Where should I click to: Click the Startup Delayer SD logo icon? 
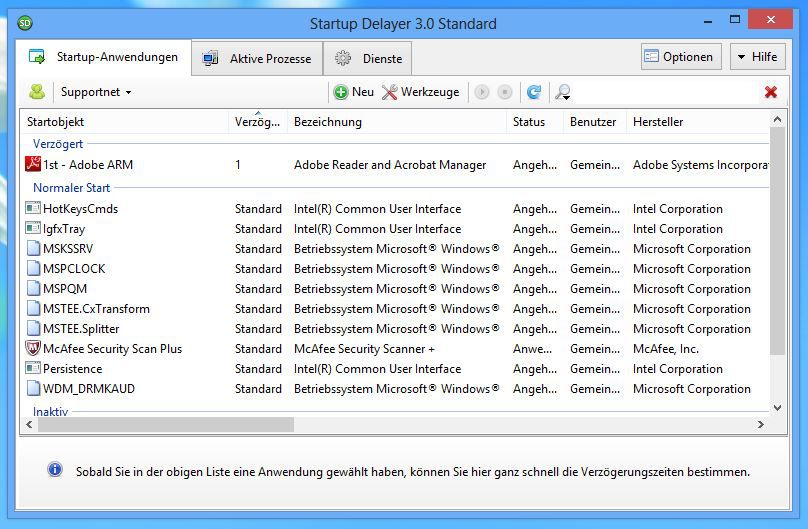tap(25, 23)
